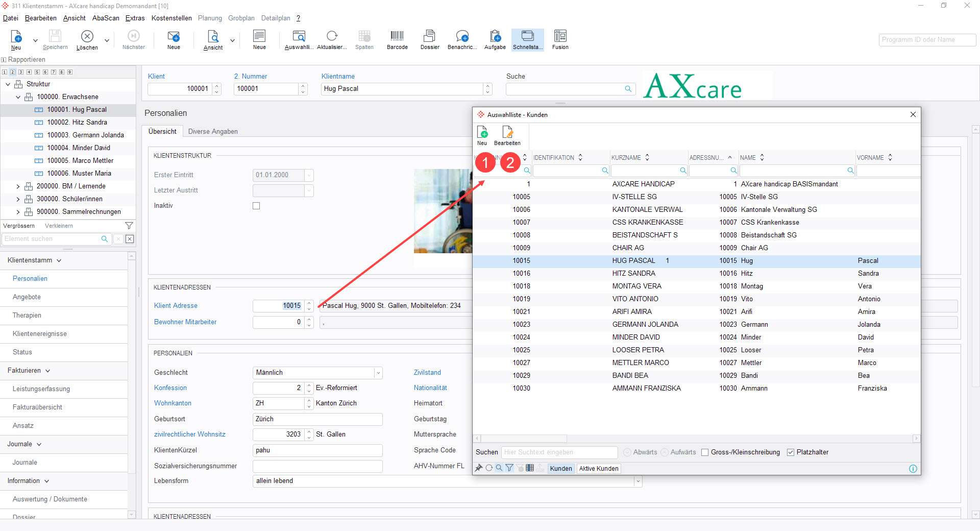980x531 pixels.
Task: Click the Neue mail icon in the toolbar
Action: pos(174,39)
